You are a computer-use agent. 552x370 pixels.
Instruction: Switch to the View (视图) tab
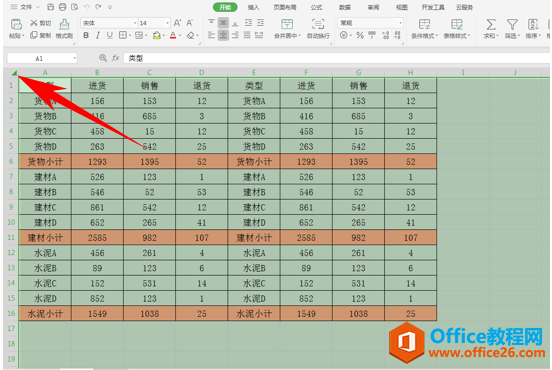(402, 7)
